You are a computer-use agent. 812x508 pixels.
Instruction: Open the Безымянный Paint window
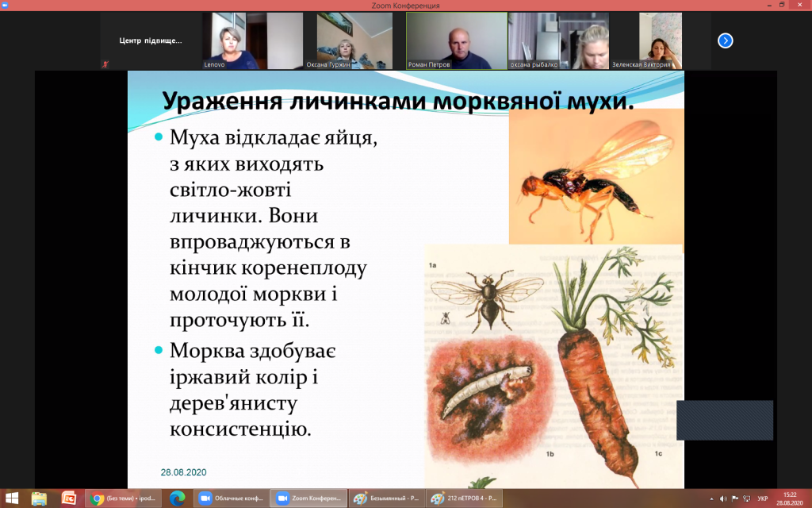pyautogui.click(x=387, y=498)
